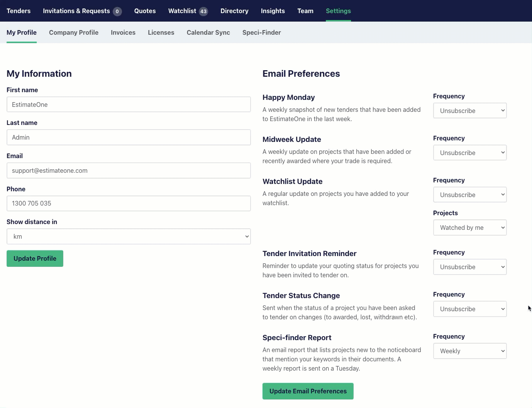Open Midweek Update frequency dropdown

pyautogui.click(x=470, y=153)
